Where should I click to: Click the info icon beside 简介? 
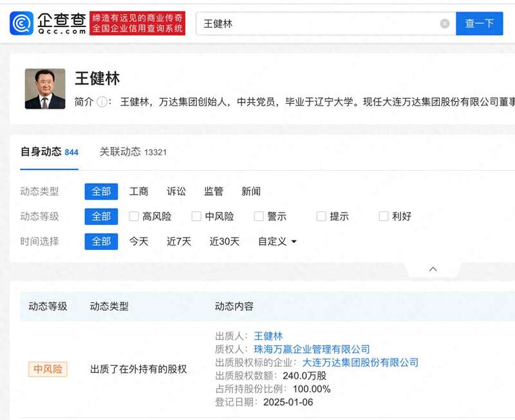pos(102,102)
